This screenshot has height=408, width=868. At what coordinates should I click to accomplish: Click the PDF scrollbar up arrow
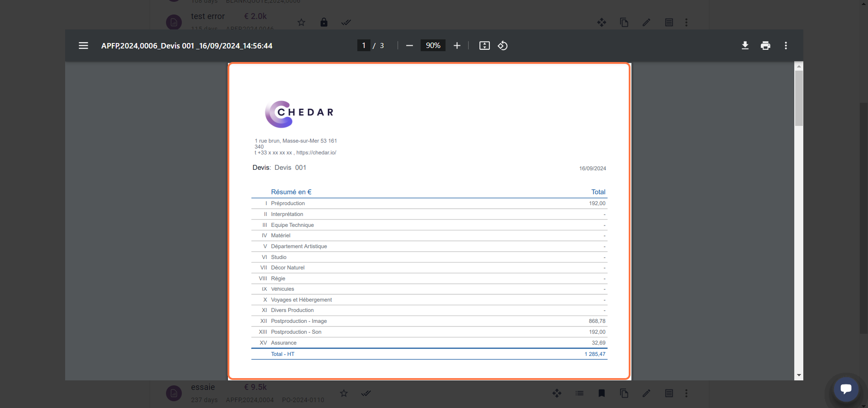[x=799, y=66]
